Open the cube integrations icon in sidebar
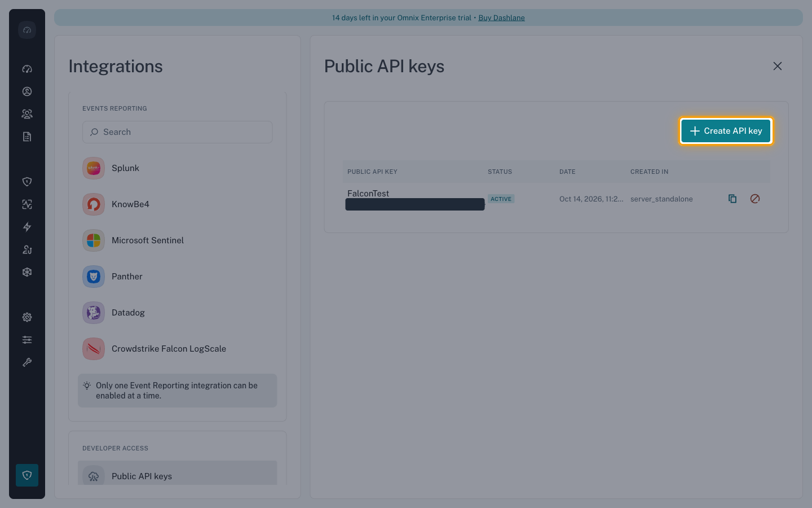The height and width of the screenshot is (508, 812). 27,272
